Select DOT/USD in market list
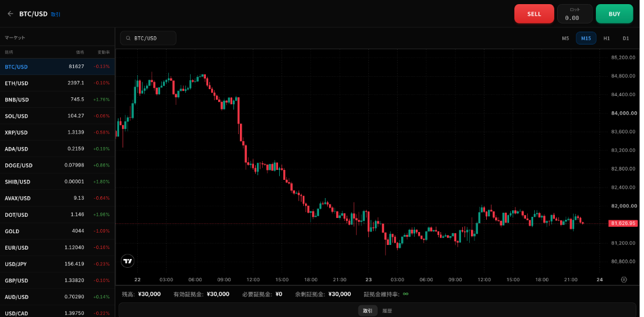This screenshot has width=644, height=317. [x=57, y=214]
